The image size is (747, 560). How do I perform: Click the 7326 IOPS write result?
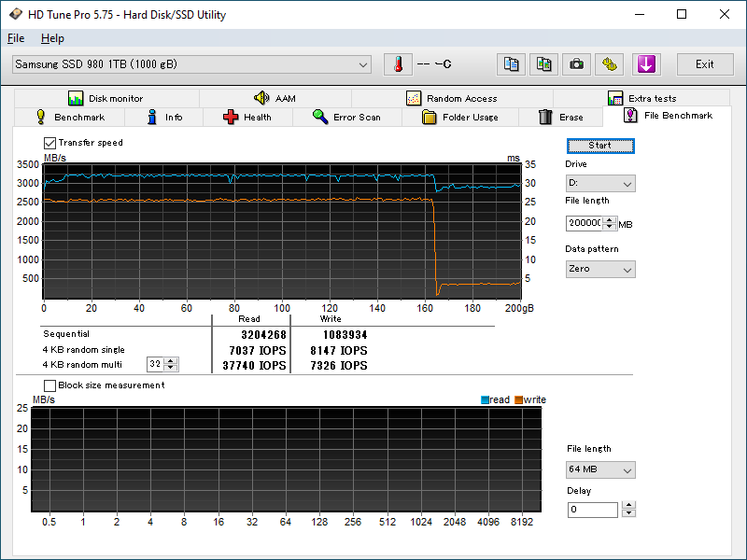[x=339, y=366]
